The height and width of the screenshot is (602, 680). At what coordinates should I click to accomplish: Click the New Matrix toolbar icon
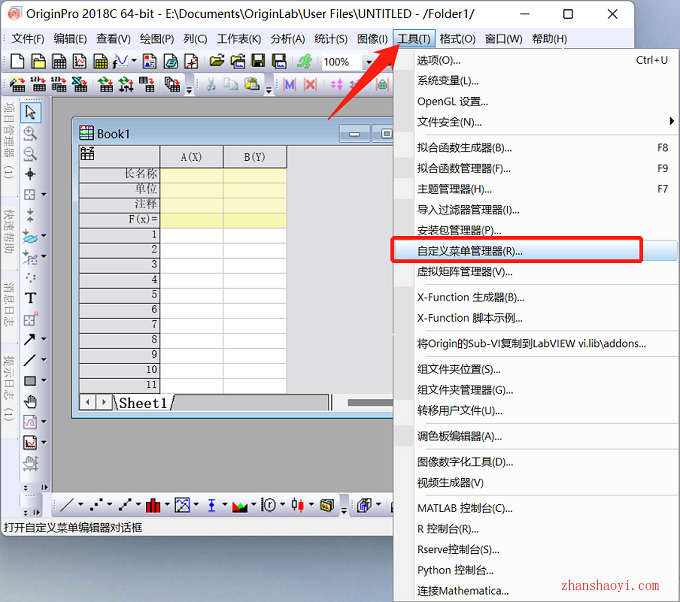(x=101, y=61)
